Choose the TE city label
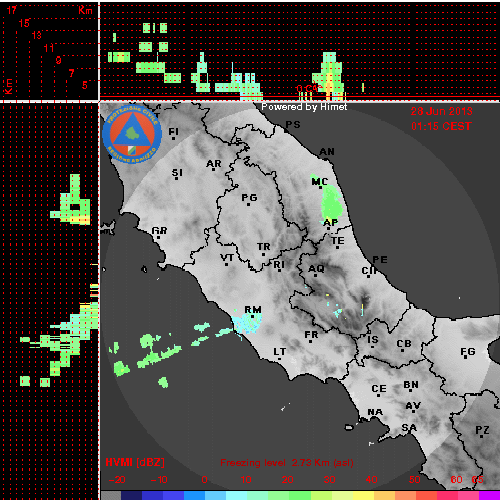Image resolution: width=500 pixels, height=500 pixels. tap(338, 241)
